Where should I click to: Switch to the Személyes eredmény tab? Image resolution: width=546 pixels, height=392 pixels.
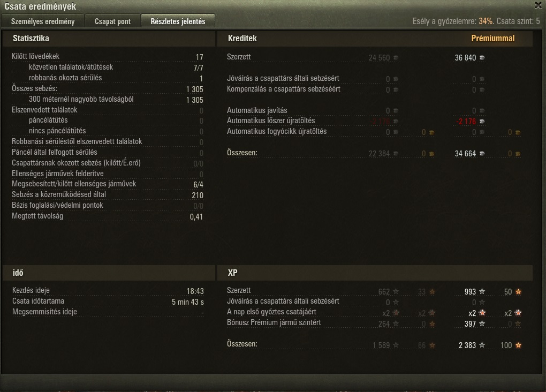point(43,21)
